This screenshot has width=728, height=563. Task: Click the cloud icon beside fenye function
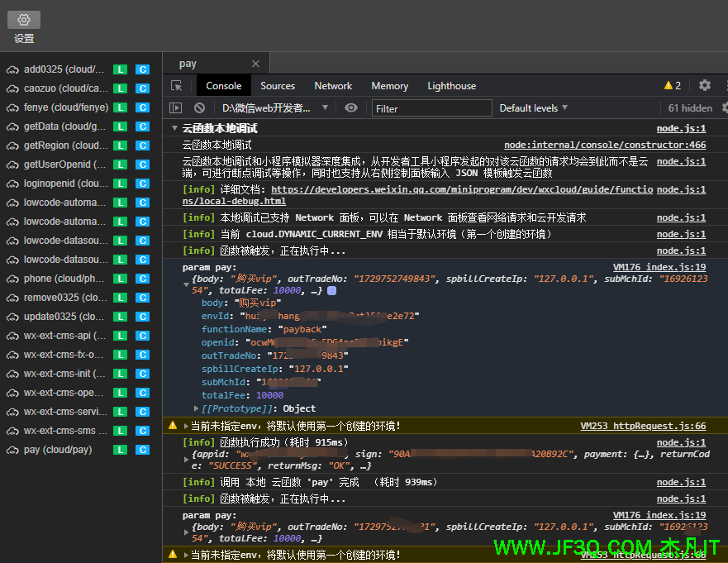(x=12, y=107)
